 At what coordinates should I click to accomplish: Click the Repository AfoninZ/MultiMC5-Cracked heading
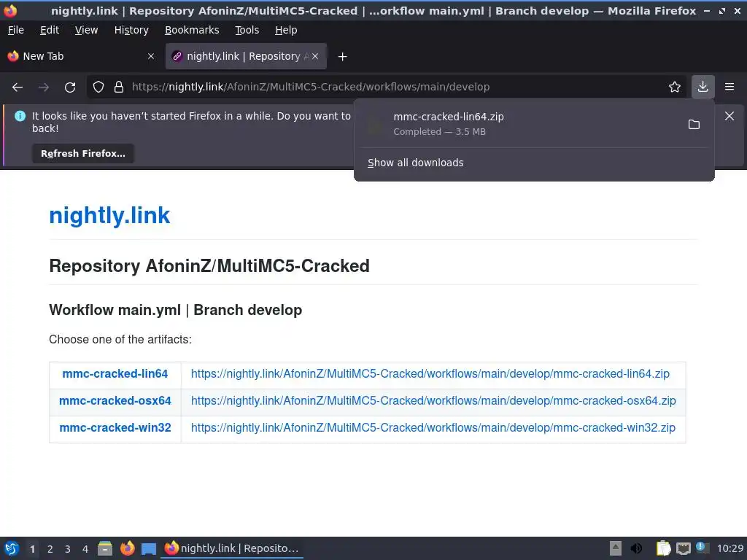209,265
